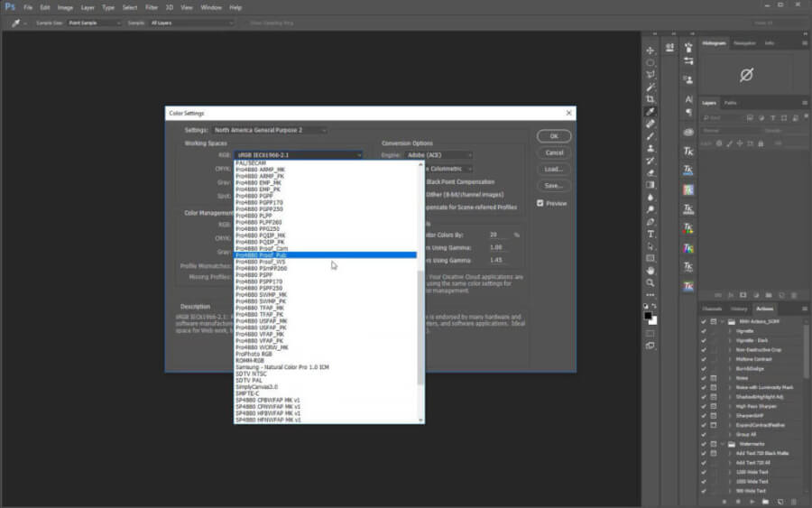Select the Dodge tool
The image size is (812, 508).
coord(650,209)
